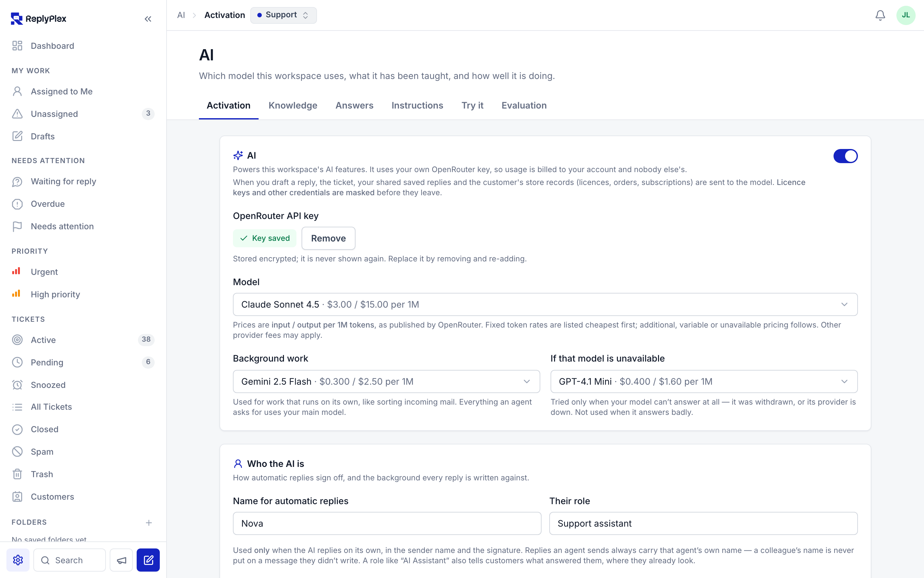Image resolution: width=924 pixels, height=578 pixels.
Task: Click the Assigned to Me person icon
Action: pos(17,92)
